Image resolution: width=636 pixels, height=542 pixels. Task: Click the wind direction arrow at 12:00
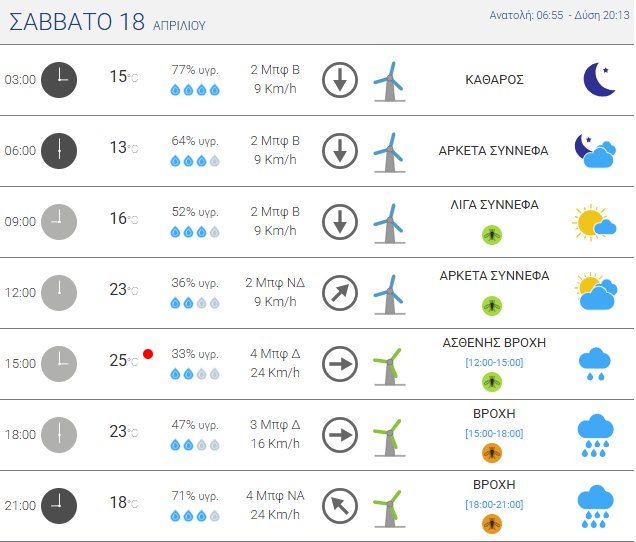pos(340,292)
